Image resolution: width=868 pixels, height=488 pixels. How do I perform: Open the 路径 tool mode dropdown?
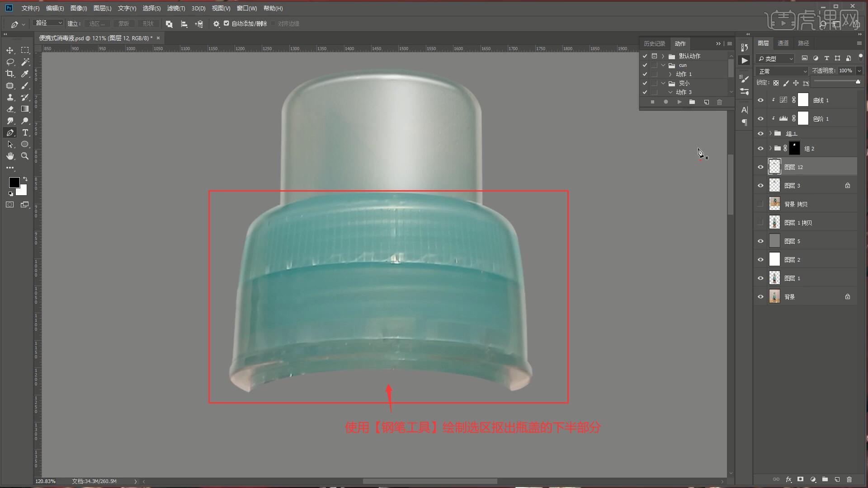[49, 23]
